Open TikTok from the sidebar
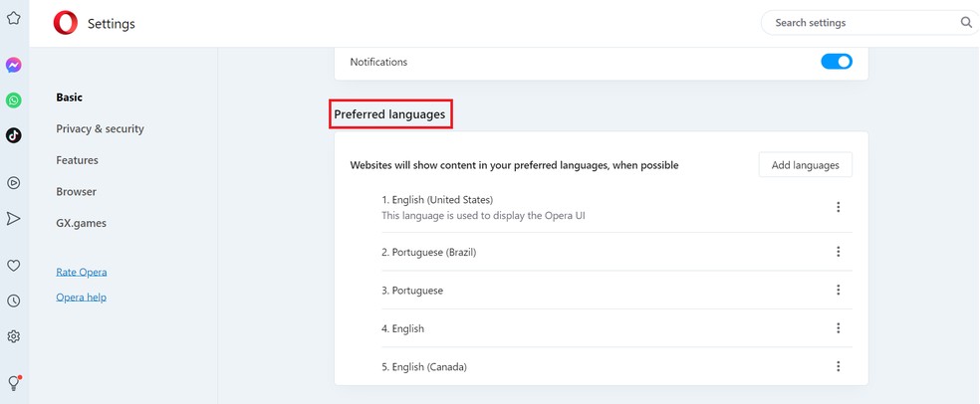This screenshot has width=980, height=404. (14, 135)
